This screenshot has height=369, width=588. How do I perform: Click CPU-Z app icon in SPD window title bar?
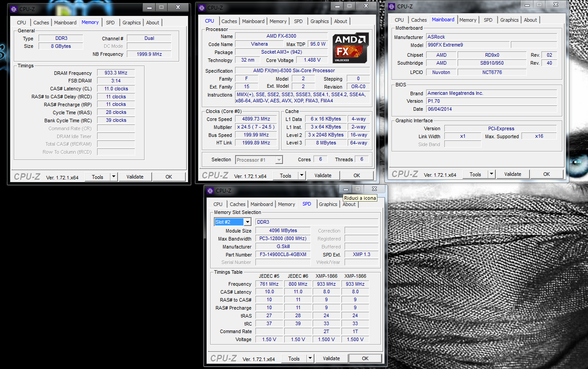[210, 190]
